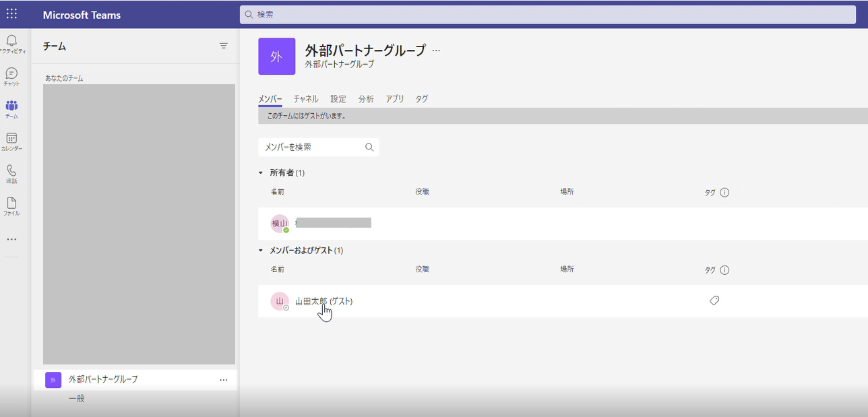Click the tag icon for 山田太郎
The height and width of the screenshot is (417, 868).
click(x=714, y=301)
